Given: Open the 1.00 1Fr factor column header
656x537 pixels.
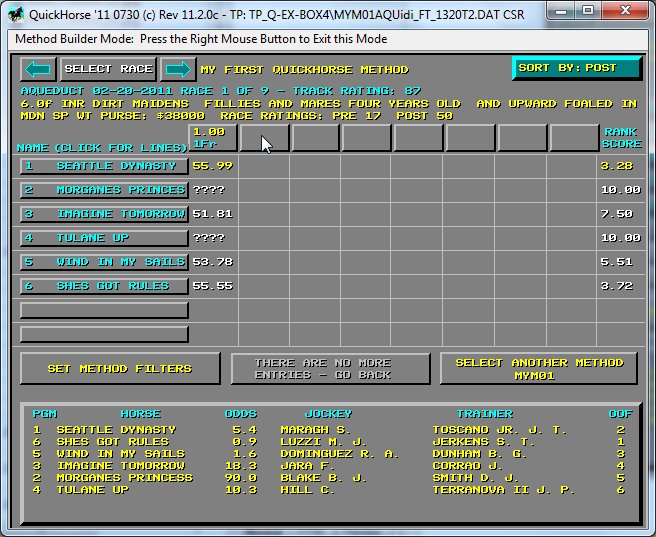Looking at the screenshot, I should coord(213,138).
